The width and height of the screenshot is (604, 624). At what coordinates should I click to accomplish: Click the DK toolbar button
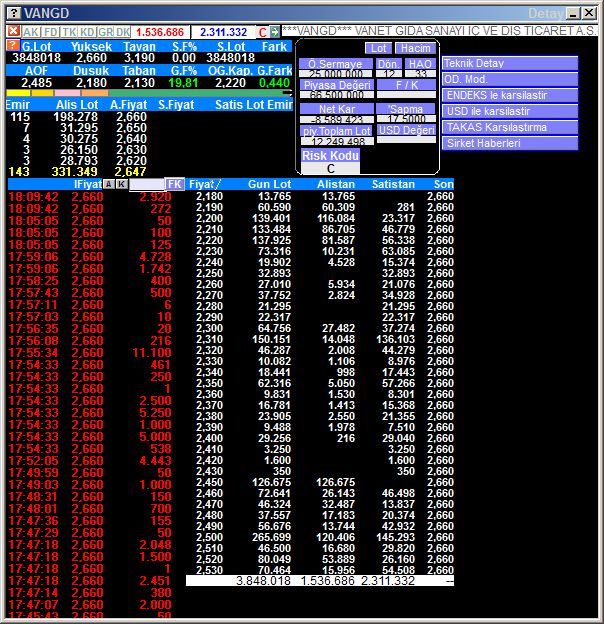123,32
